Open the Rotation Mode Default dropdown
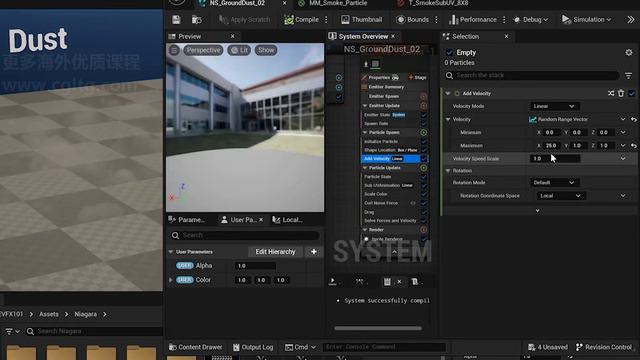Image resolution: width=640 pixels, height=360 pixels. click(x=554, y=182)
